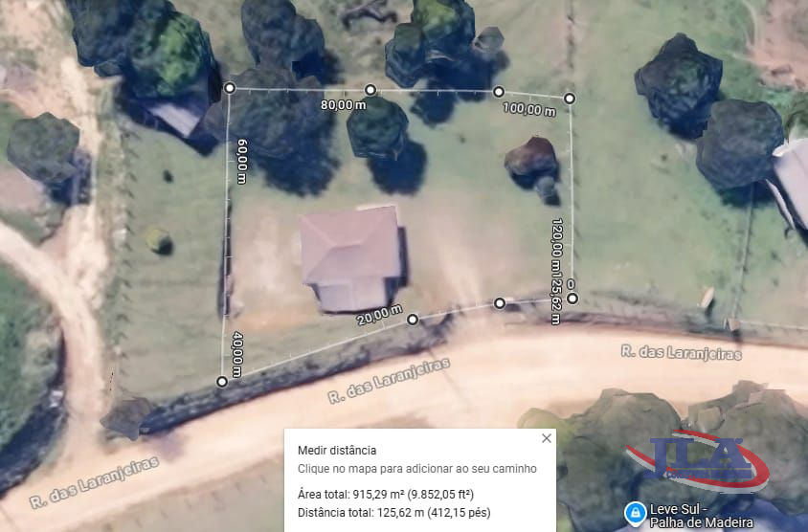Click the vertical 60,00 m distance label
The height and width of the screenshot is (532, 808).
click(242, 161)
